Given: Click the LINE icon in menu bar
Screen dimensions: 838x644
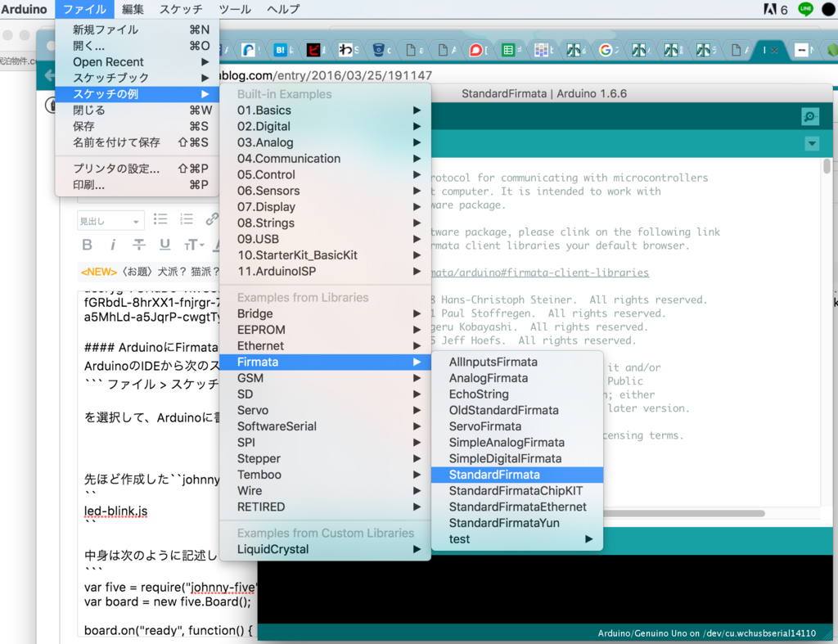Looking at the screenshot, I should click(805, 8).
